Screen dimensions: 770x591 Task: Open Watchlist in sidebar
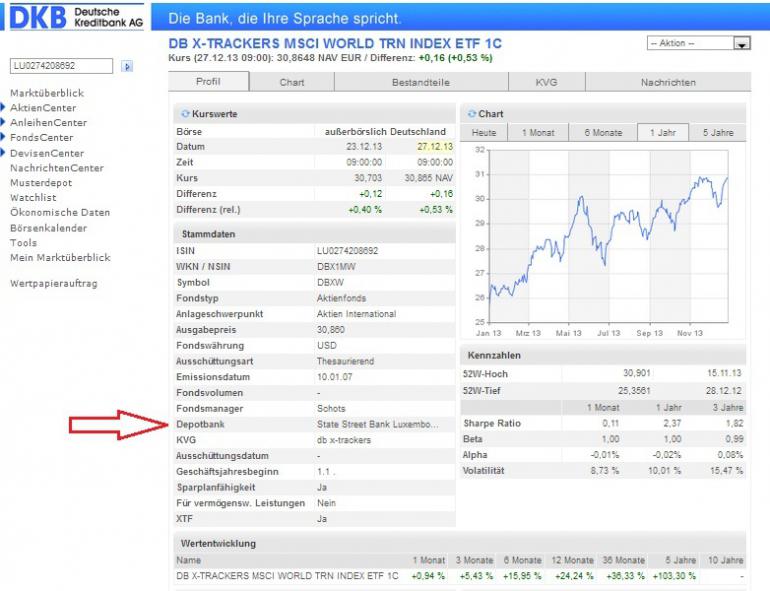click(x=33, y=197)
